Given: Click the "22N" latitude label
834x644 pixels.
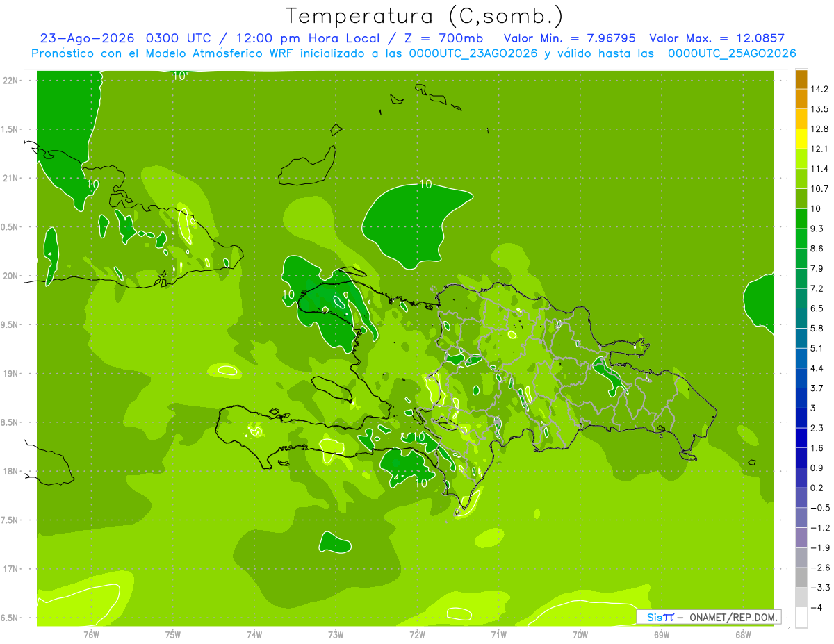Looking at the screenshot, I should (x=11, y=81).
